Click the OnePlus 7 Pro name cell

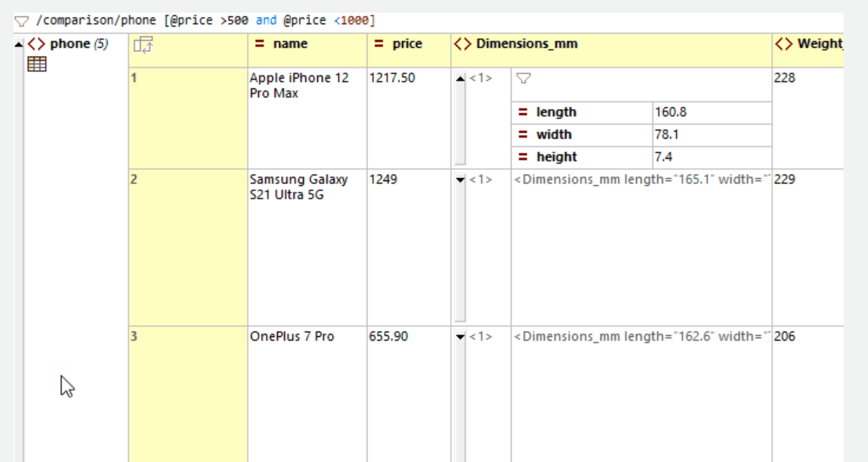pos(307,394)
